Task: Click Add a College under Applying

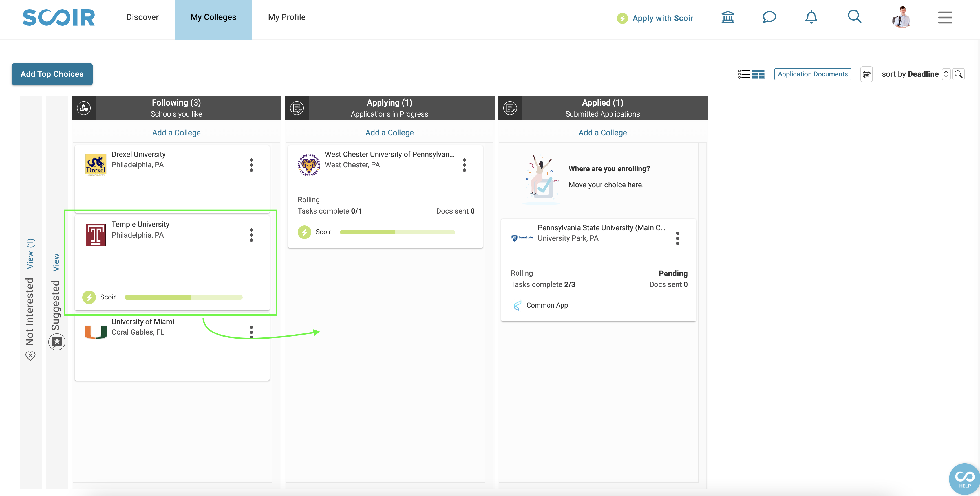Action: 389,133
